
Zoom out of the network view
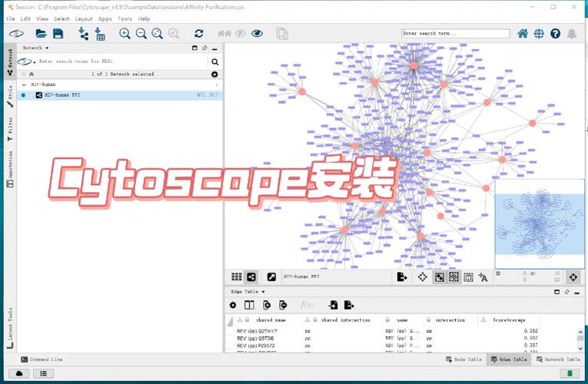[141, 34]
